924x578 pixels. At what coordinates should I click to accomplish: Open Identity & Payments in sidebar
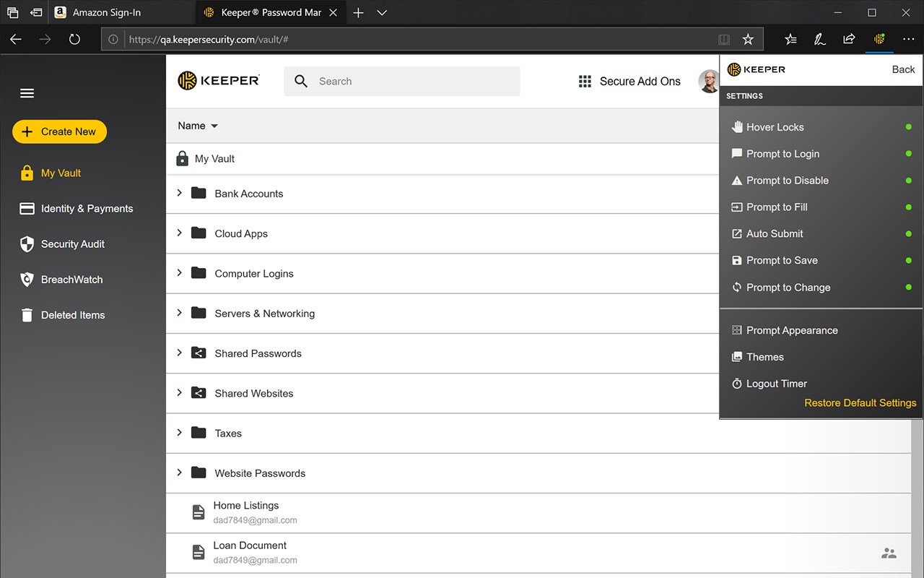point(77,209)
